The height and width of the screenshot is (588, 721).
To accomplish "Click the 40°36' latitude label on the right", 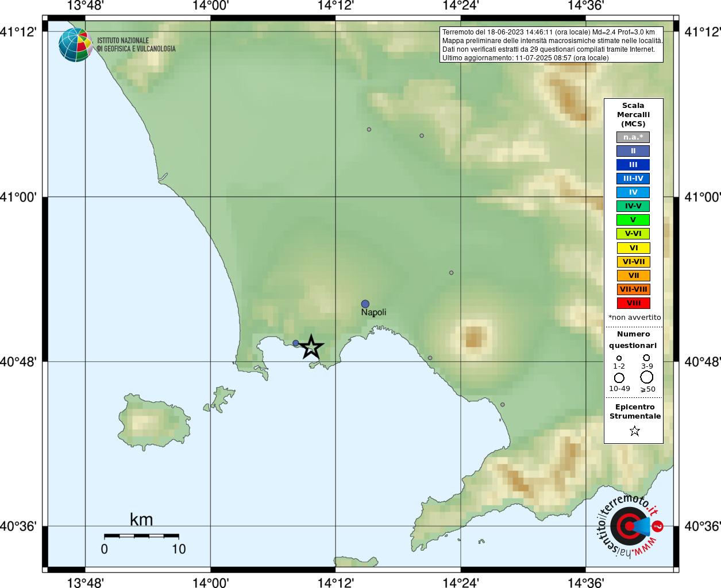I will (x=703, y=527).
